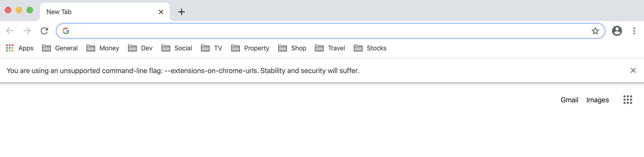This screenshot has width=644, height=157.
Task: Open the Google apps grid icon
Action: click(x=628, y=100)
